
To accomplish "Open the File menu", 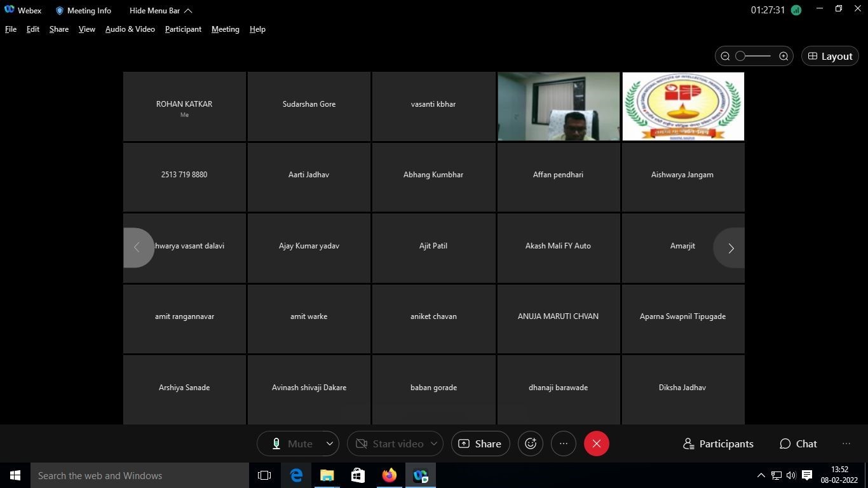I will (11, 29).
